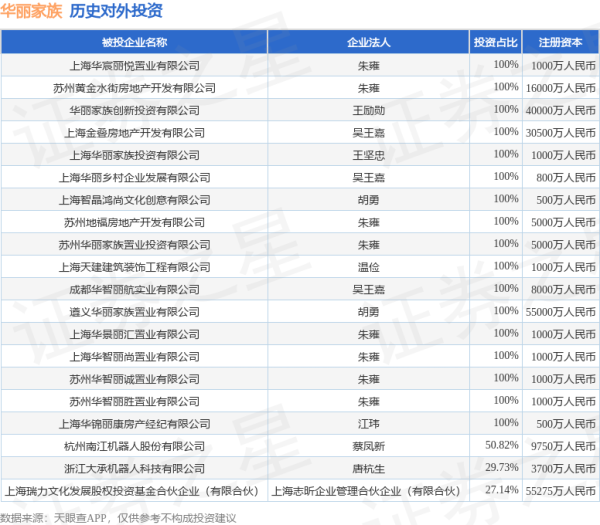This screenshot has width=600, height=525.
Task: Click 苏州华丽家族置业投资有限公司 cell
Action: coord(134,245)
